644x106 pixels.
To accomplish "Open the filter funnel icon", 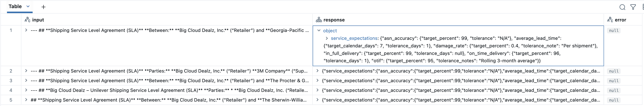I will [633, 7].
